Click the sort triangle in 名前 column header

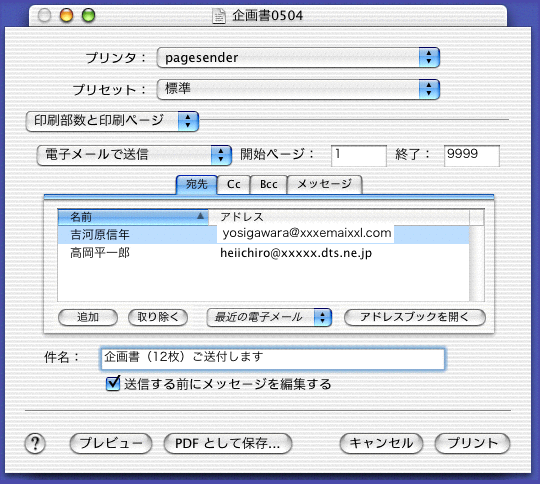[200, 216]
